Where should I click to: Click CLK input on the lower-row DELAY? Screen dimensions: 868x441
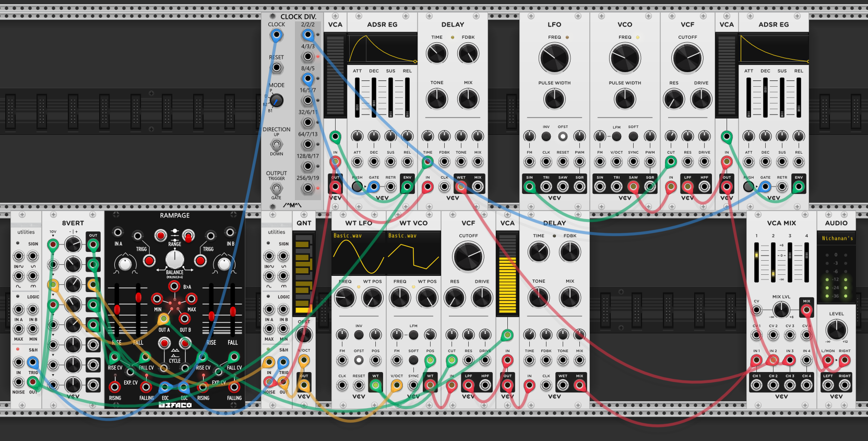pos(546,385)
